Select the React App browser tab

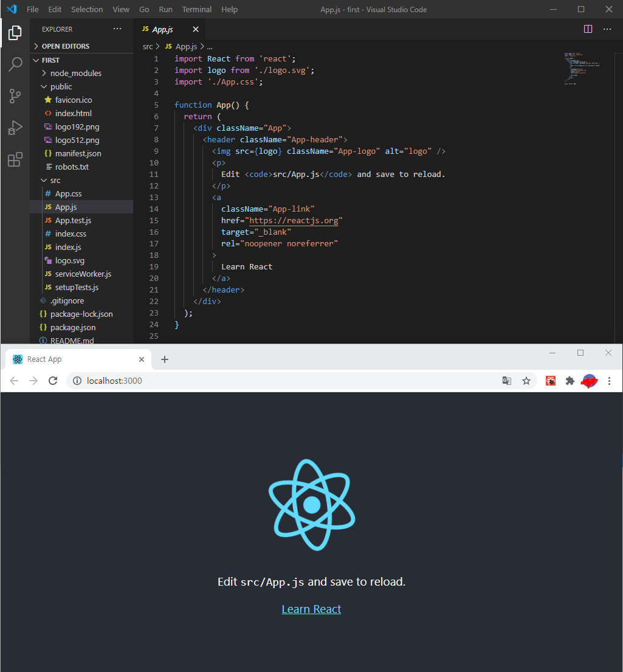click(77, 359)
